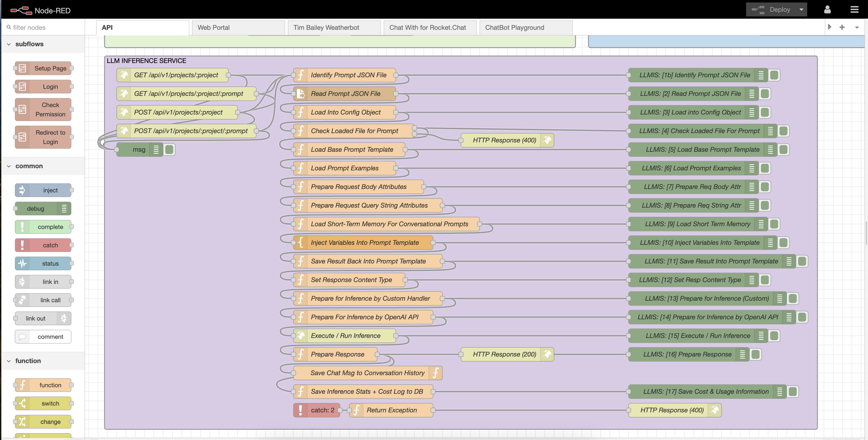The height and width of the screenshot is (440, 868).
Task: Select the change palette node
Action: [43, 421]
